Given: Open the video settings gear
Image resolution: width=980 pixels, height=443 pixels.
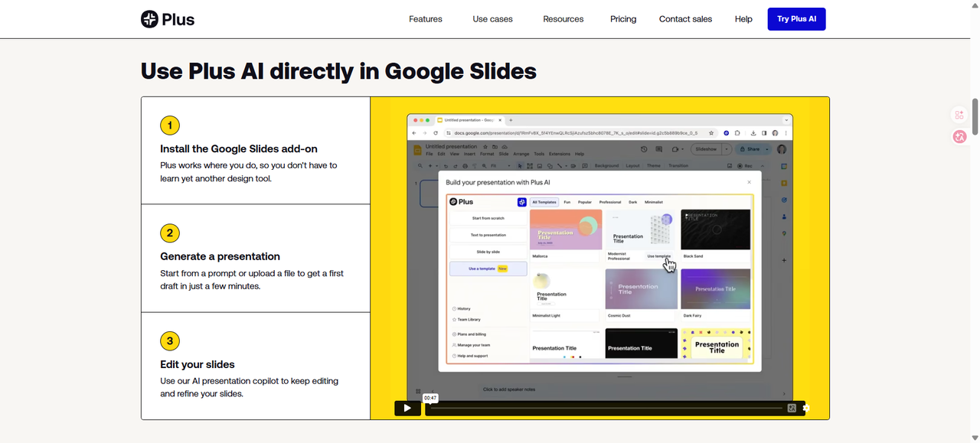Looking at the screenshot, I should click(x=805, y=408).
